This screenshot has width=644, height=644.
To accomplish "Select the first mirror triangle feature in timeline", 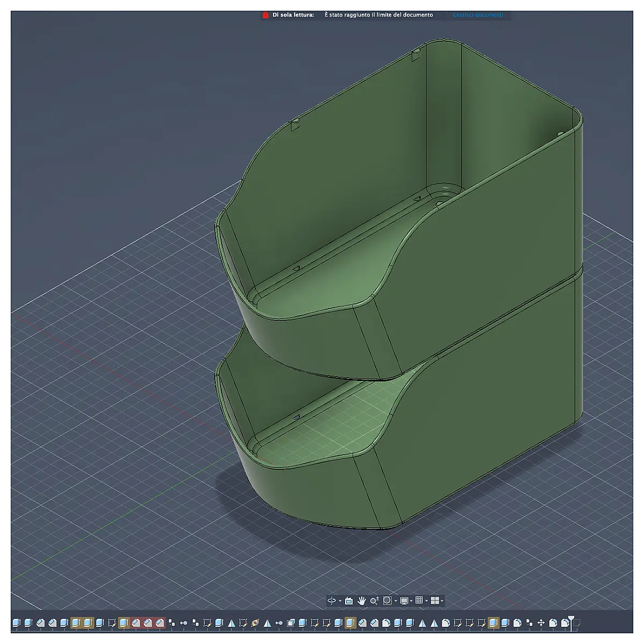I will click(x=231, y=623).
